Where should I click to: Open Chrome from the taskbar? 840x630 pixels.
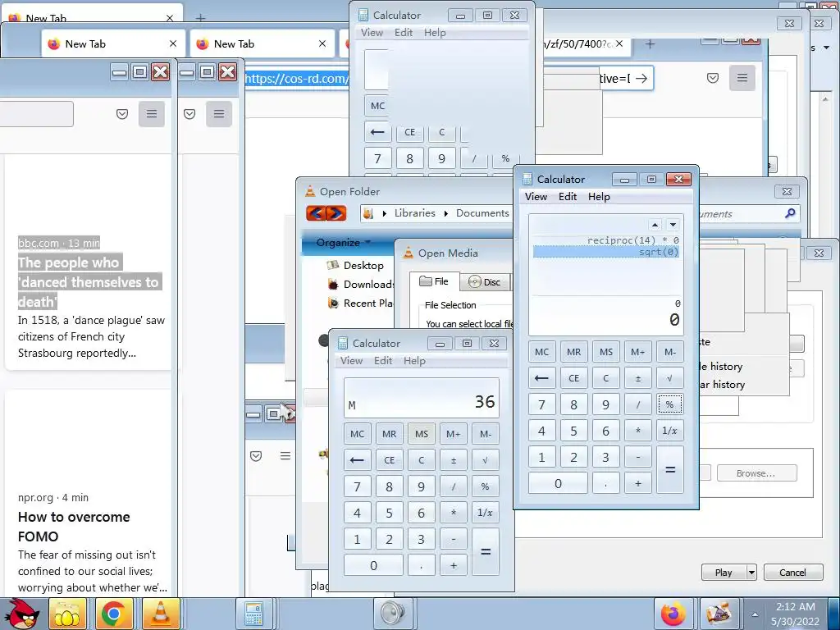coord(112,614)
